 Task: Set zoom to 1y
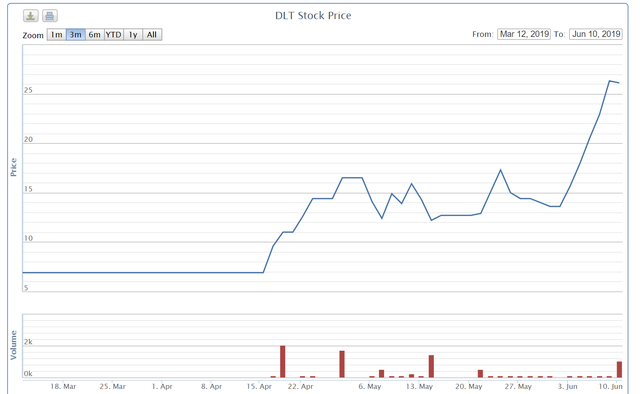tap(133, 35)
